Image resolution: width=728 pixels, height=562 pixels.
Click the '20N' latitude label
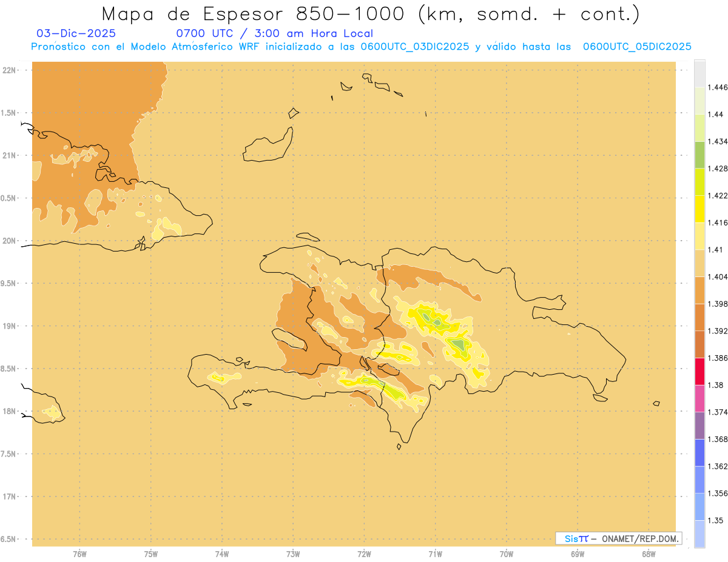pyautogui.click(x=9, y=241)
